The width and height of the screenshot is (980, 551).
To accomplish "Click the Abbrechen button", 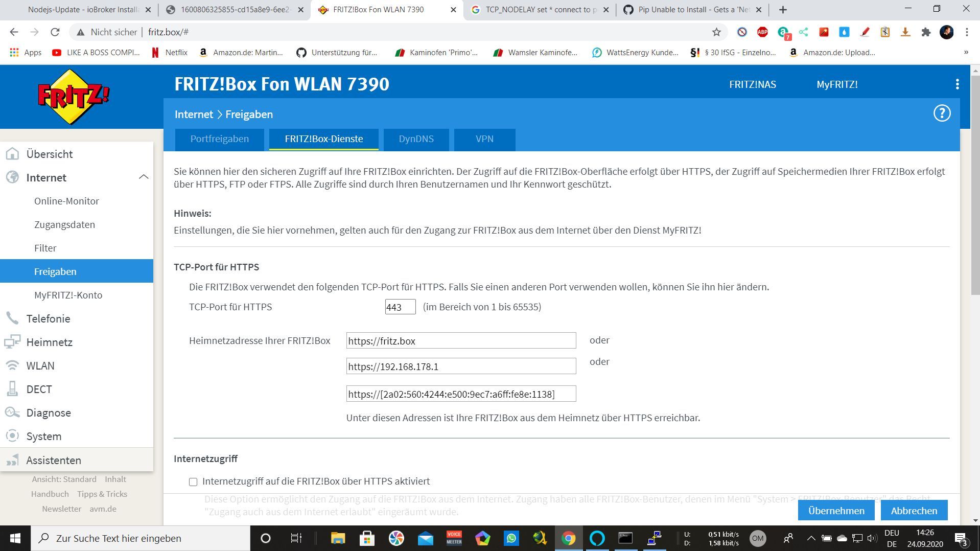I will tap(914, 511).
